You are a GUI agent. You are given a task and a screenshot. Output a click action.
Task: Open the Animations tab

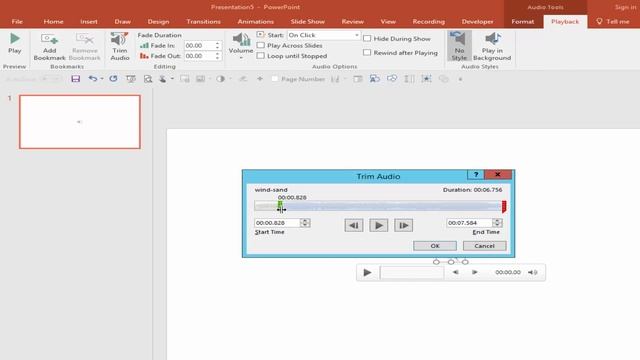coord(256,22)
